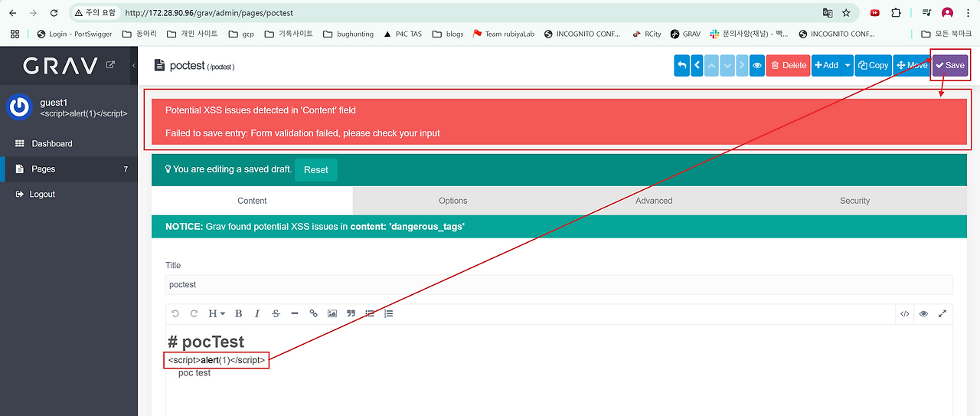Go to previous page with left chevron
The width and height of the screenshot is (980, 416).
697,65
